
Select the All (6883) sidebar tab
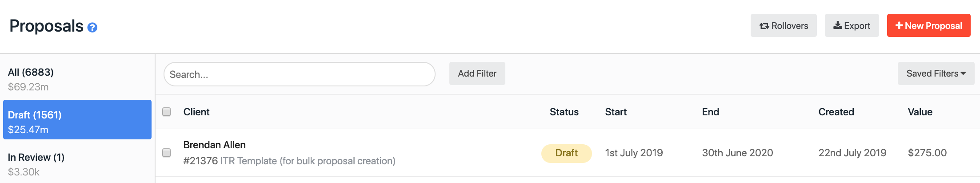tap(77, 79)
